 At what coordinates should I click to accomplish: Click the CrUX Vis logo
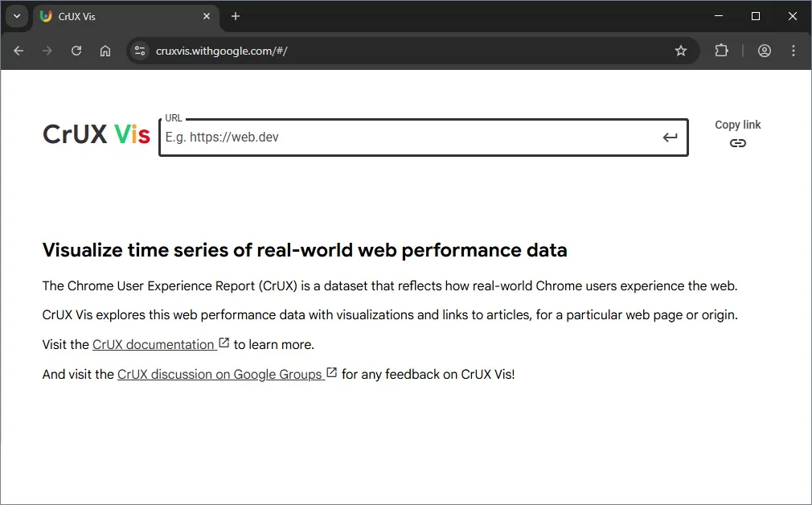(96, 134)
